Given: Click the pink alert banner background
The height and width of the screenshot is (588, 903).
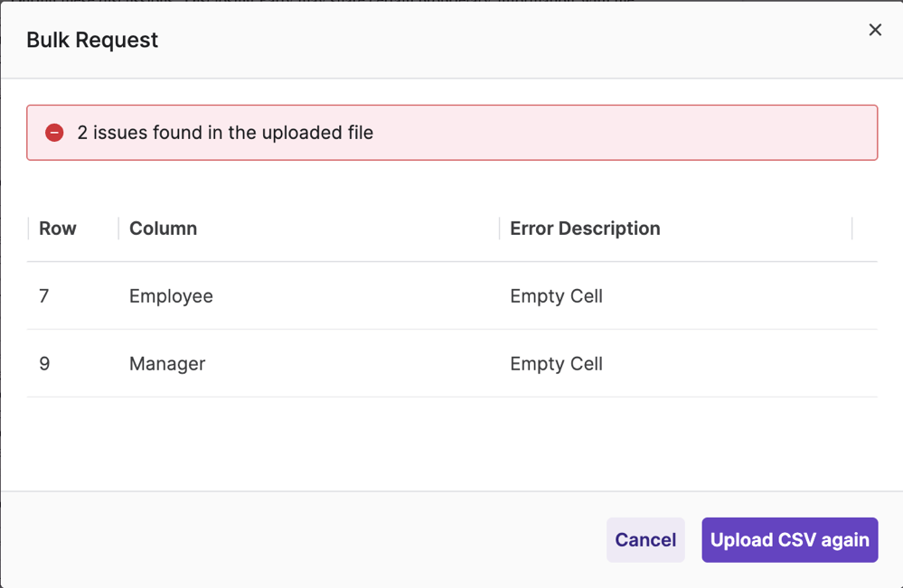Looking at the screenshot, I should 633,133.
